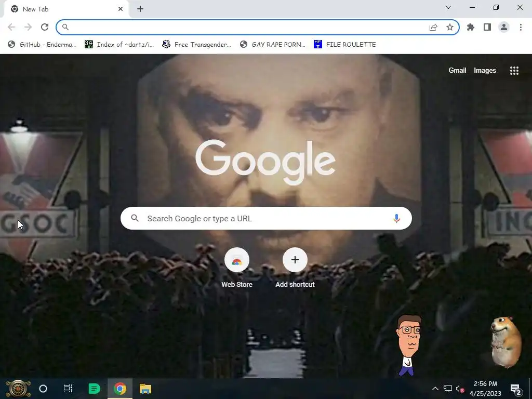Open Cortana circle in taskbar

coord(43,389)
